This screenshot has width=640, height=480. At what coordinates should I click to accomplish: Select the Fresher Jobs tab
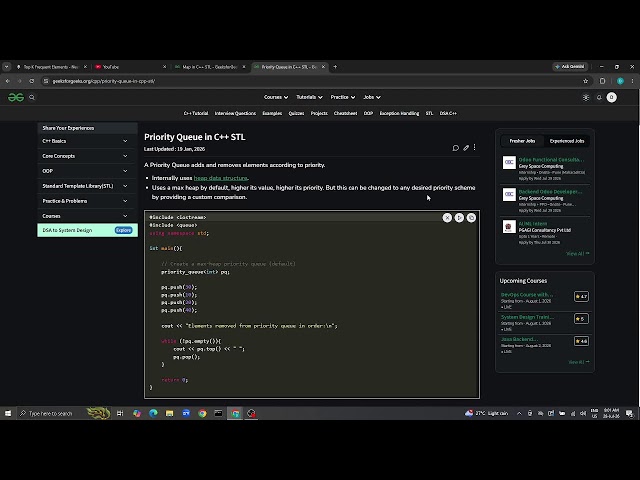pos(522,141)
